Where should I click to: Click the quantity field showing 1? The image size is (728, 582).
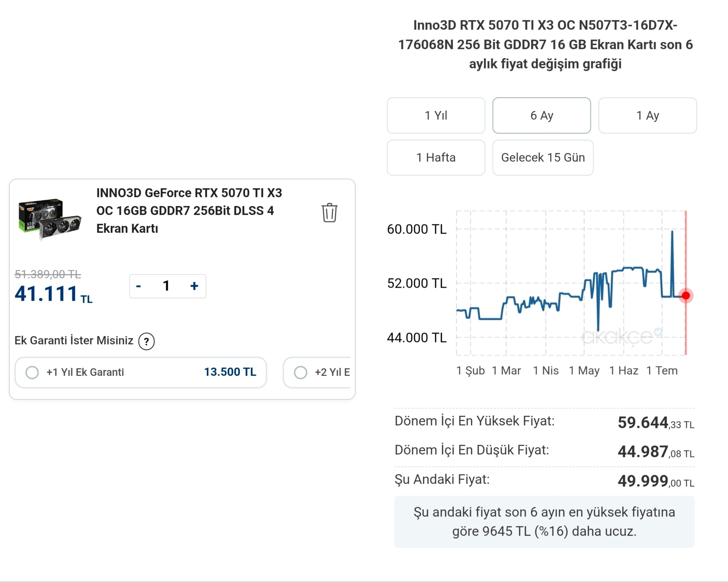click(166, 286)
